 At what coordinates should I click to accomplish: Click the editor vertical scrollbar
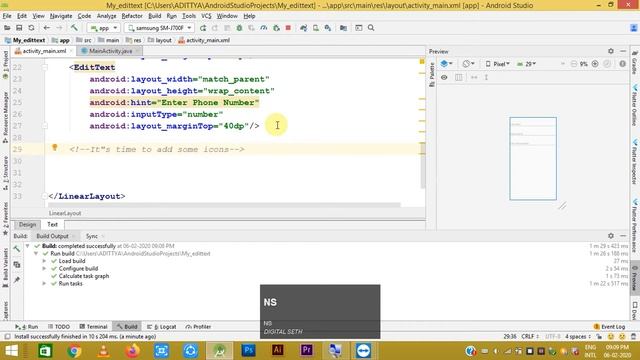[x=422, y=165]
